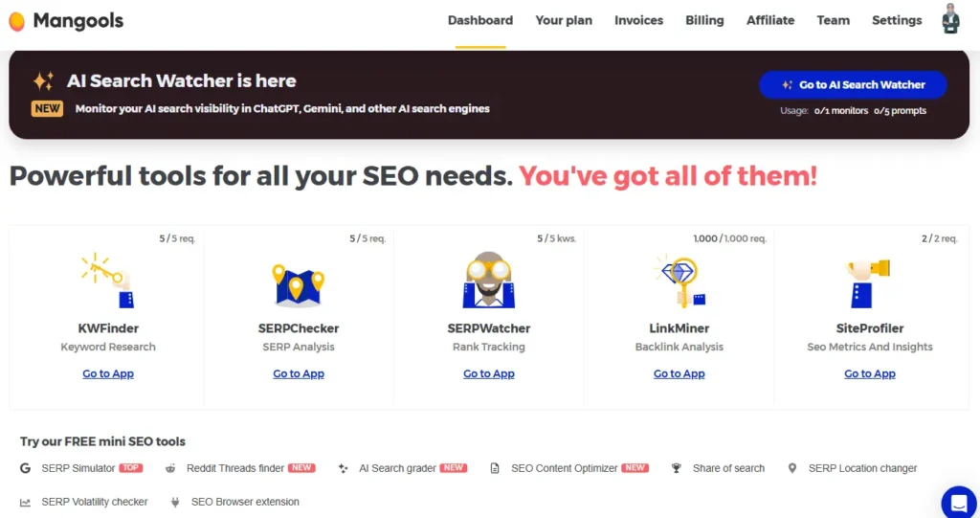Click the 0/1 monitors usage text
Image resolution: width=980 pixels, height=518 pixels.
[x=840, y=111]
